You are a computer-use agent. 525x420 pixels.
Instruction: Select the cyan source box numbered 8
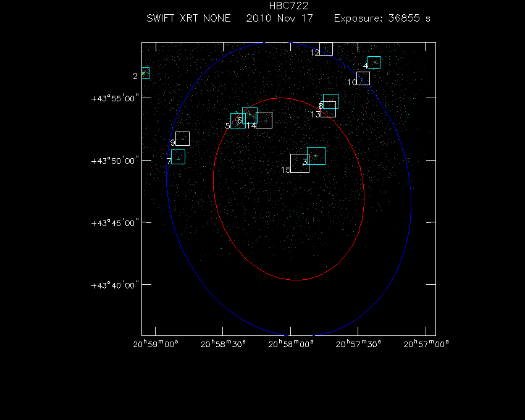(330, 101)
